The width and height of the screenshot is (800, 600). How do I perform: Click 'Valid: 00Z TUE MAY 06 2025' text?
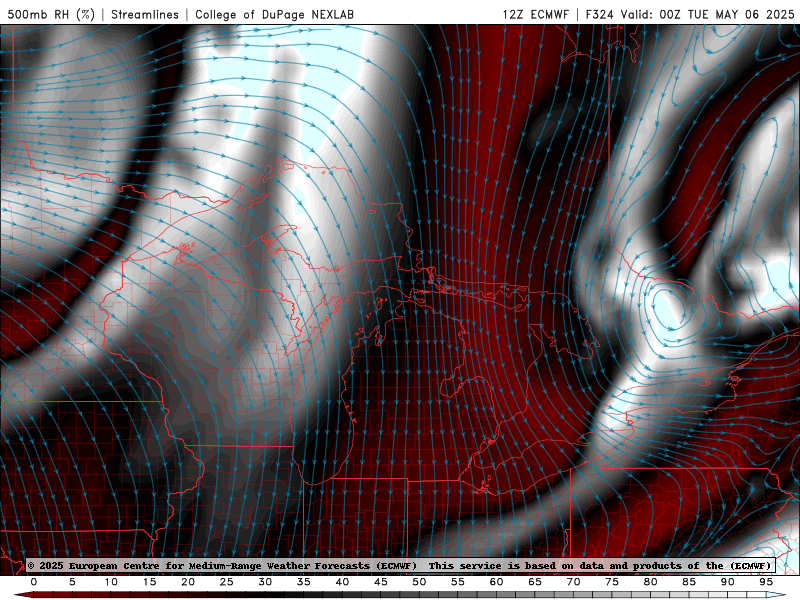pos(708,14)
